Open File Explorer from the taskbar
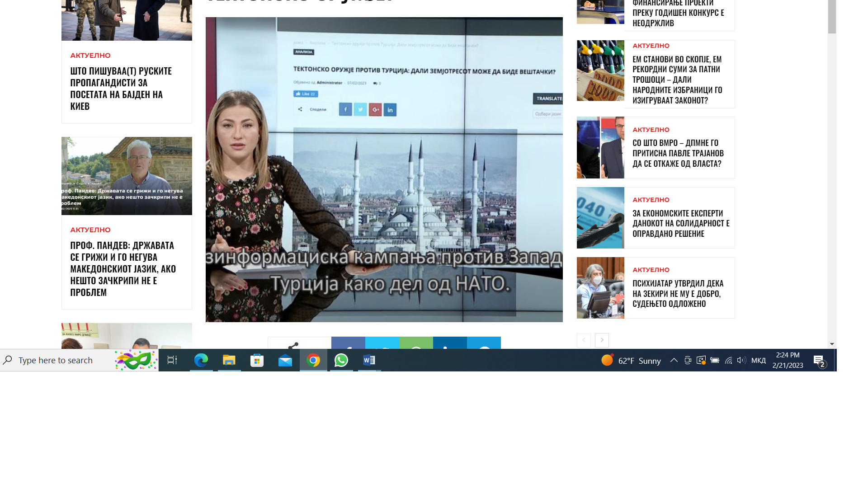Viewport: 868px width, 488px height. tap(229, 360)
